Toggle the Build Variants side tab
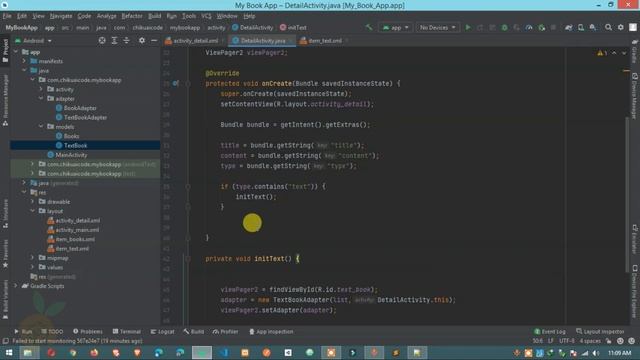The image size is (640, 360). click(5, 300)
